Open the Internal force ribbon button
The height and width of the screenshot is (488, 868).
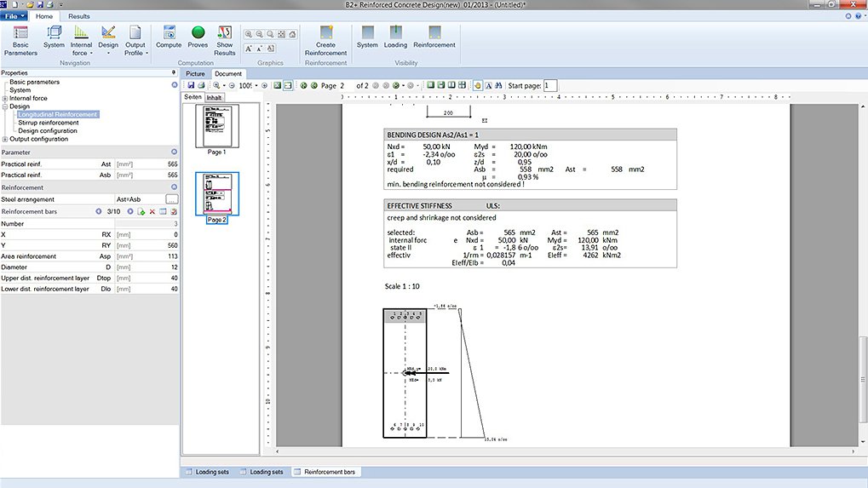81,40
